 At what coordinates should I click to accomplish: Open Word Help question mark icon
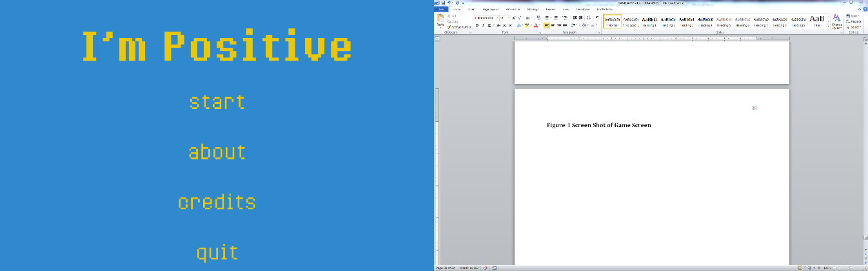tap(865, 9)
